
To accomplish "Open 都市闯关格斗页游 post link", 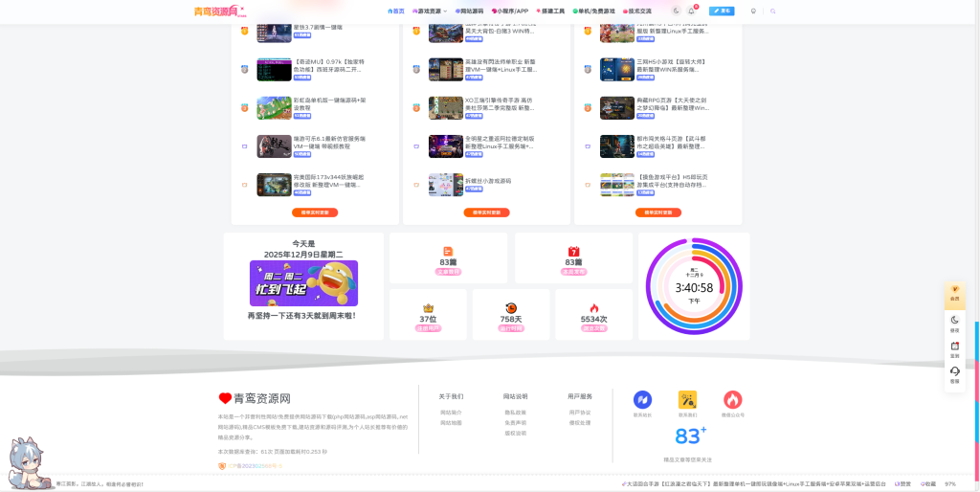I will [673, 143].
